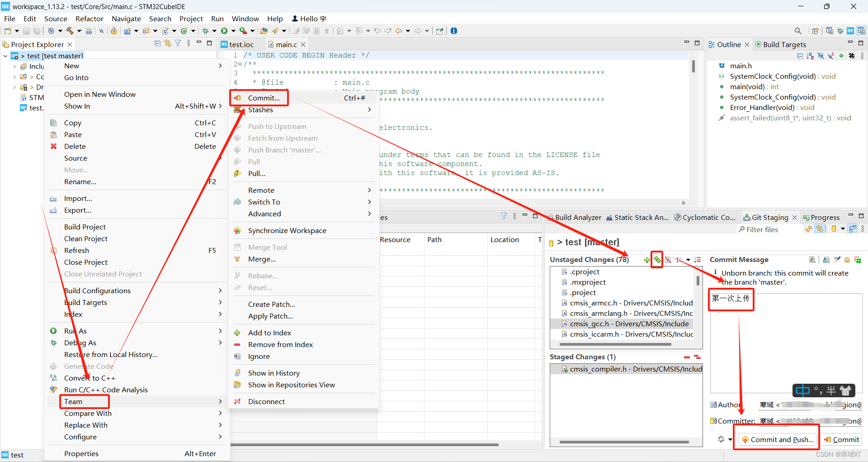Click the green Run toolbar icon

(224, 31)
